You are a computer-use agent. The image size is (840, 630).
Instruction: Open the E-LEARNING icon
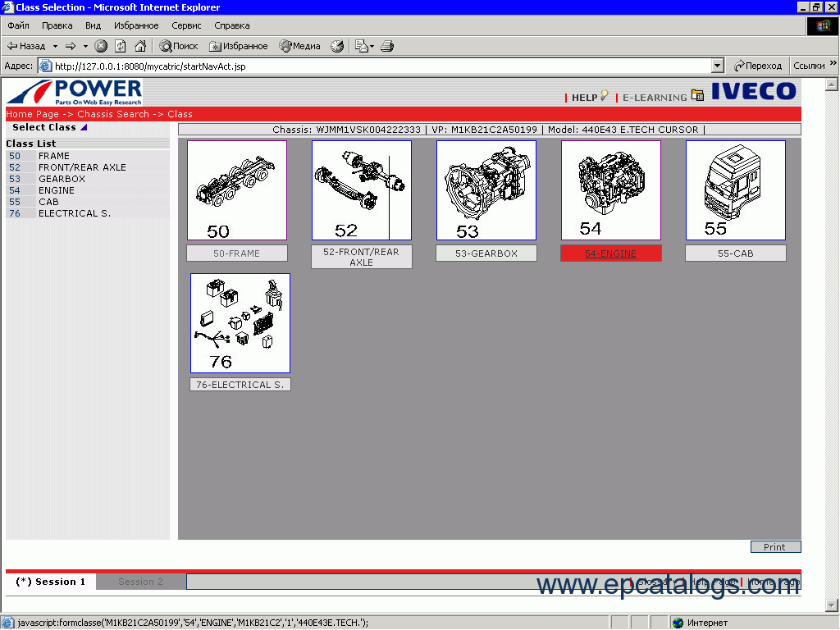pos(697,95)
